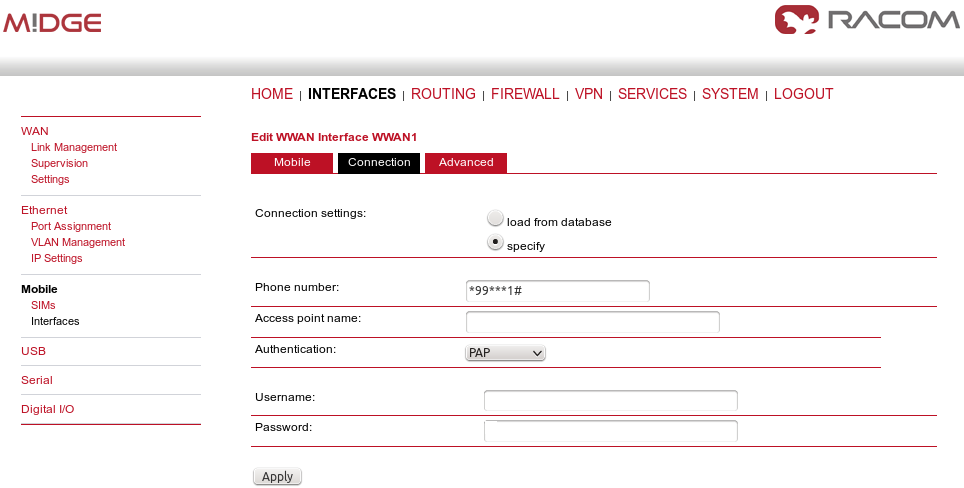Click the 'Access point name:' label

(308, 318)
